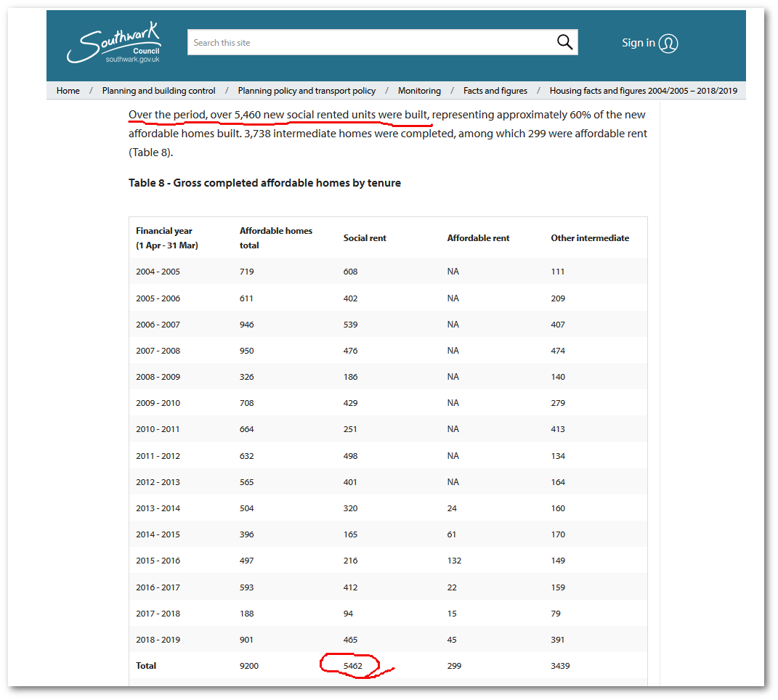
Task: Click the Total row label
Action: tap(146, 666)
